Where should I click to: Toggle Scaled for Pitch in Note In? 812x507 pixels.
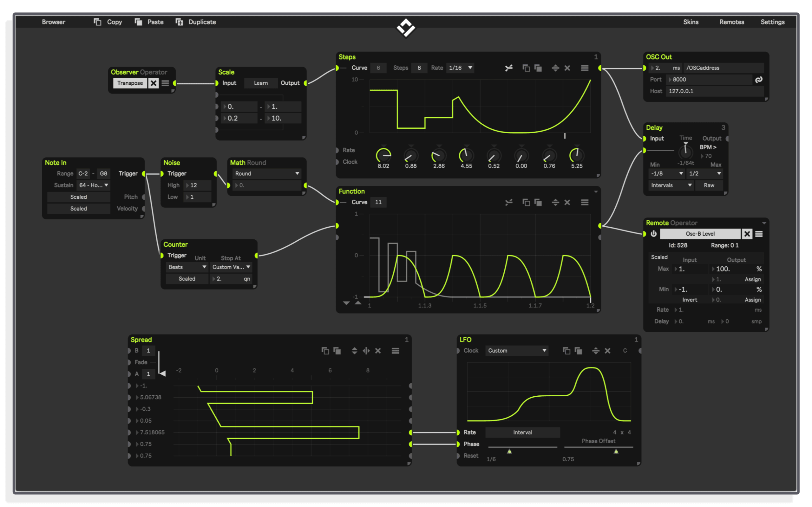[x=78, y=197]
